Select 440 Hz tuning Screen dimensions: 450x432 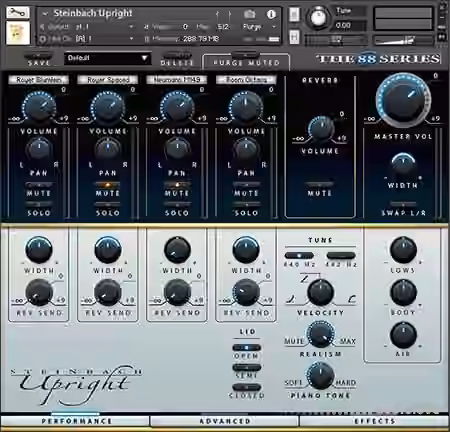tap(299, 256)
